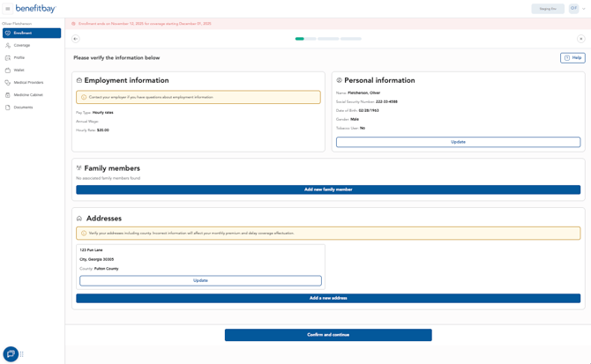The image size is (591, 364).
Task: Add a new address
Action: (x=328, y=298)
